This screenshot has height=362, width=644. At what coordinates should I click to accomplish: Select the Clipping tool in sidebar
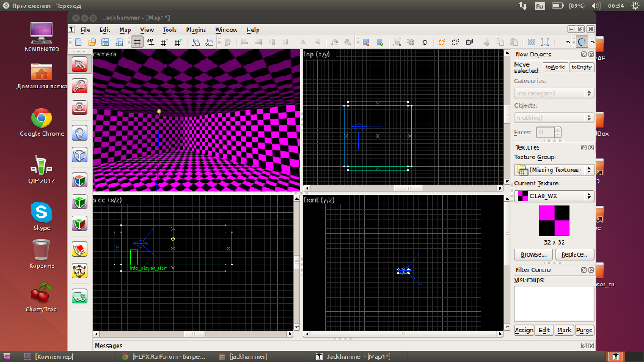80,249
